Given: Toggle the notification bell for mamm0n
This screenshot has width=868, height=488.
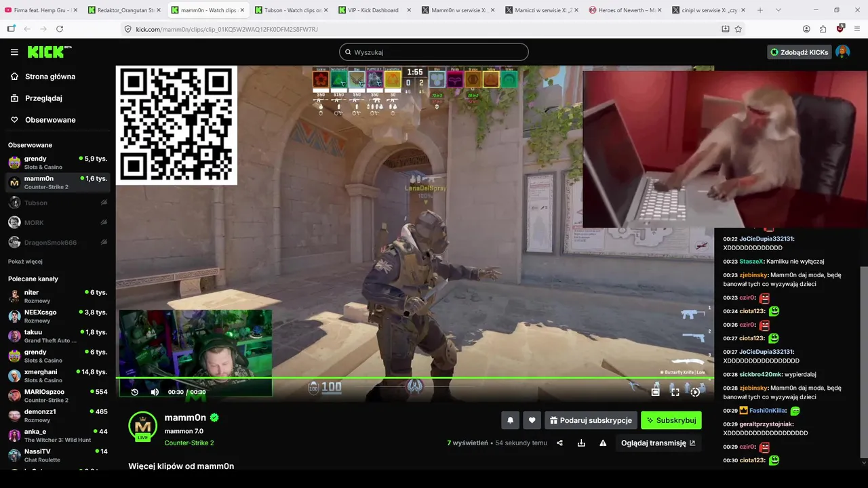Looking at the screenshot, I should tap(511, 420).
